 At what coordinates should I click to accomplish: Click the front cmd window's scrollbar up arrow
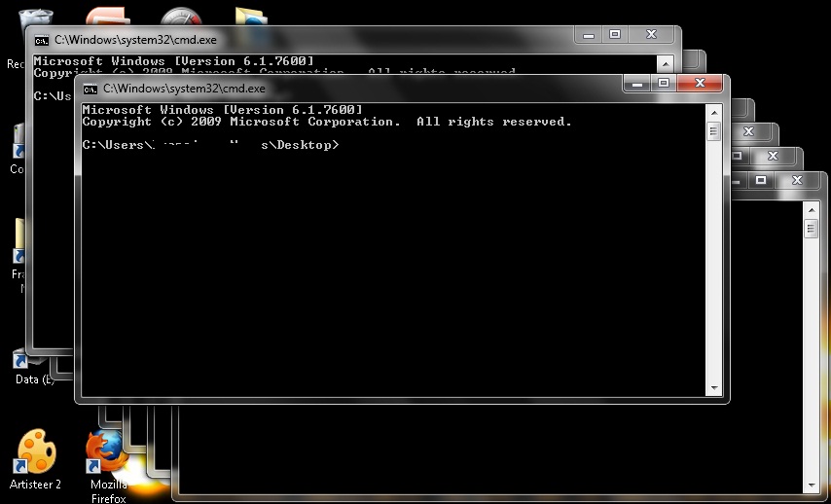(714, 113)
